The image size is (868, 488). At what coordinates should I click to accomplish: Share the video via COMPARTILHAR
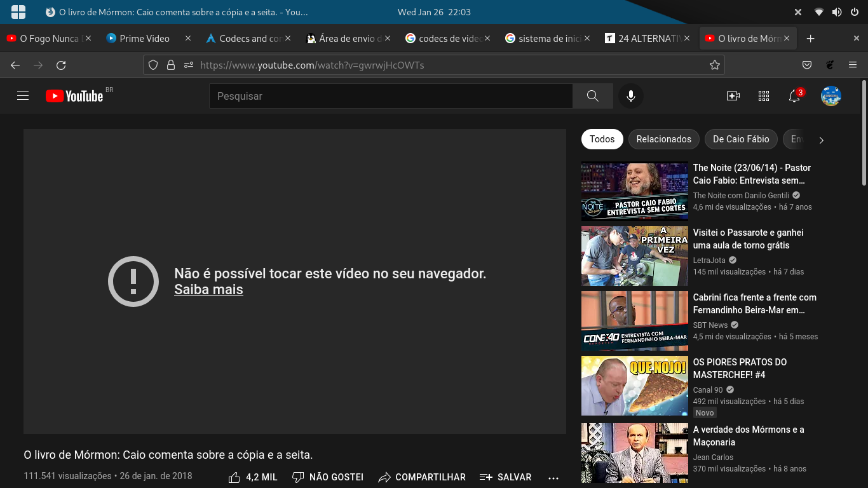point(422,477)
